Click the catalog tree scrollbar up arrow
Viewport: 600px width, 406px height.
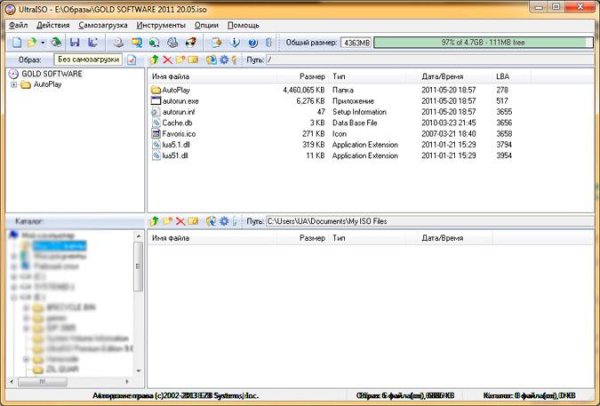(x=138, y=236)
